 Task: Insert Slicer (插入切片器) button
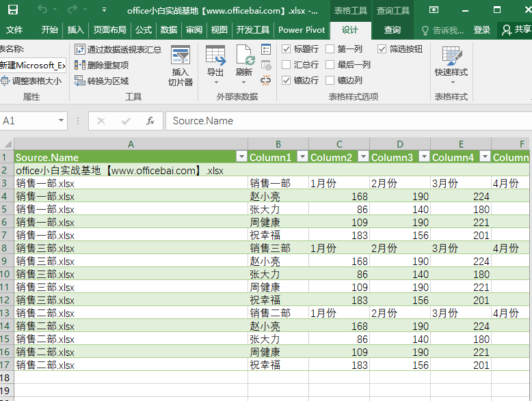point(181,66)
